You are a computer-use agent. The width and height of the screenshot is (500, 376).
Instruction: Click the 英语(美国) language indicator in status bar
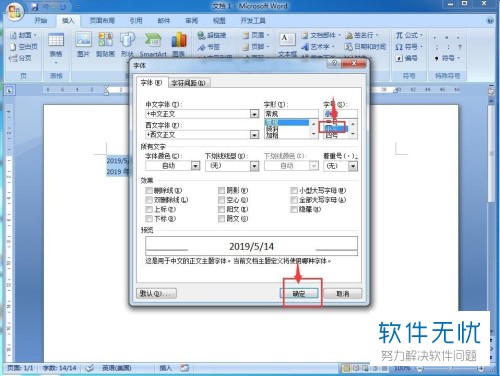(x=116, y=368)
